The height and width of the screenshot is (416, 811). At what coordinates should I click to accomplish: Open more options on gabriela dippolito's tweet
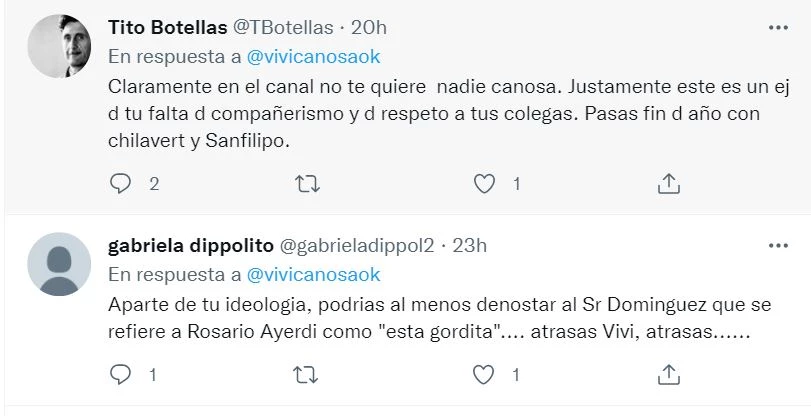pos(777,245)
